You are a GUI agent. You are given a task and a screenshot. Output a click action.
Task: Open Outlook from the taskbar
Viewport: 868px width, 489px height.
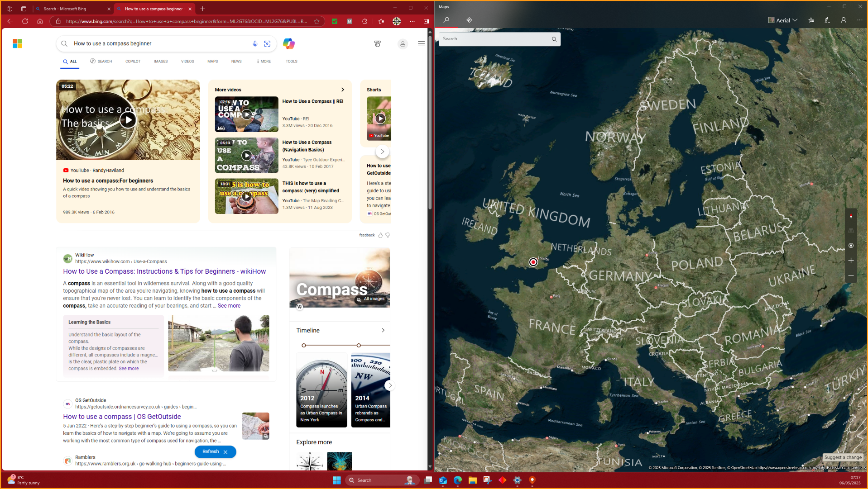point(443,480)
